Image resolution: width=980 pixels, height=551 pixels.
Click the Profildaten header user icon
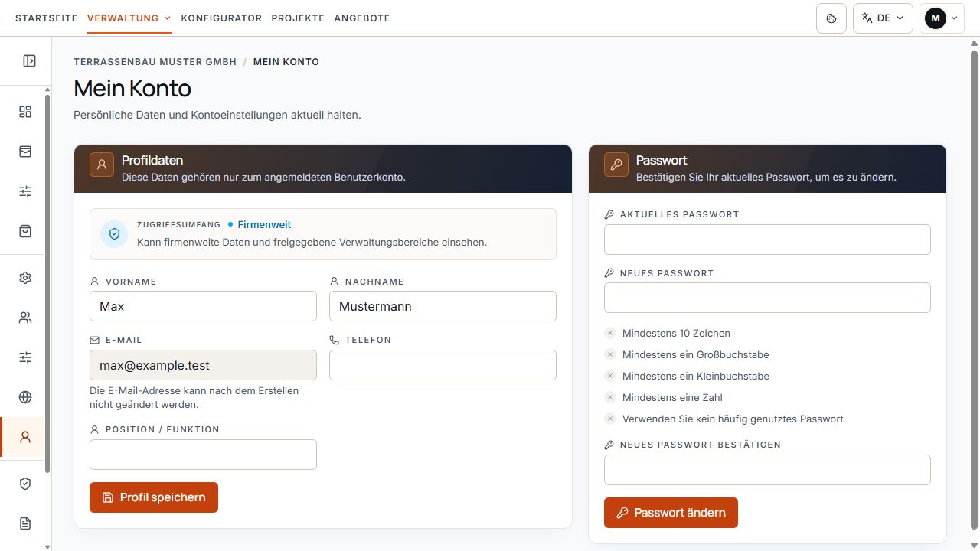pyautogui.click(x=102, y=165)
